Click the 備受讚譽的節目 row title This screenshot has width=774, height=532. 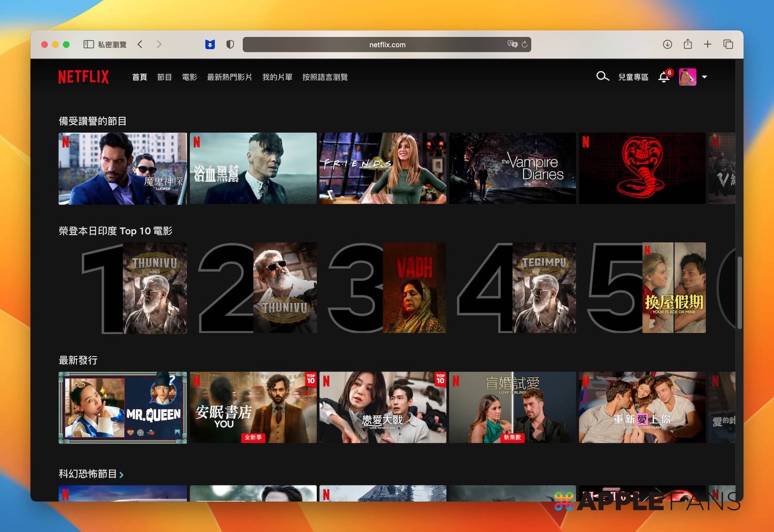coord(92,121)
